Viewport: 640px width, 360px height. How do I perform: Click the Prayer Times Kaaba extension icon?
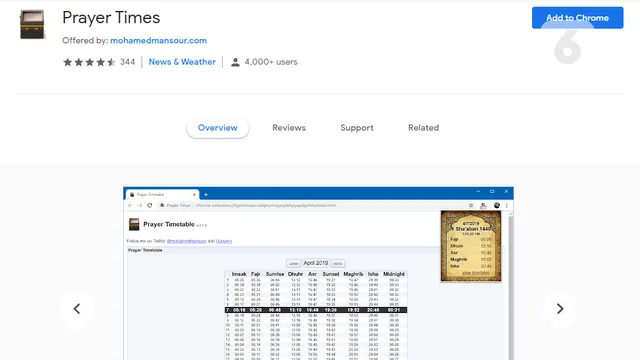[x=32, y=25]
